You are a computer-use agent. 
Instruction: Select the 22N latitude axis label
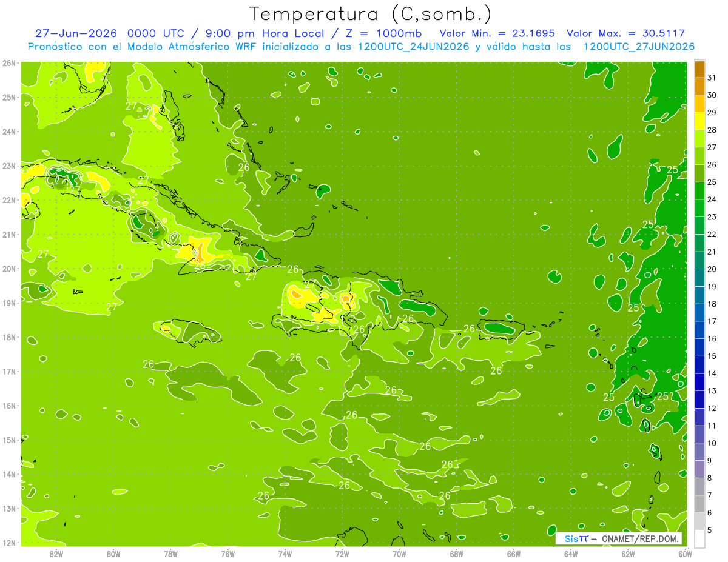point(9,200)
